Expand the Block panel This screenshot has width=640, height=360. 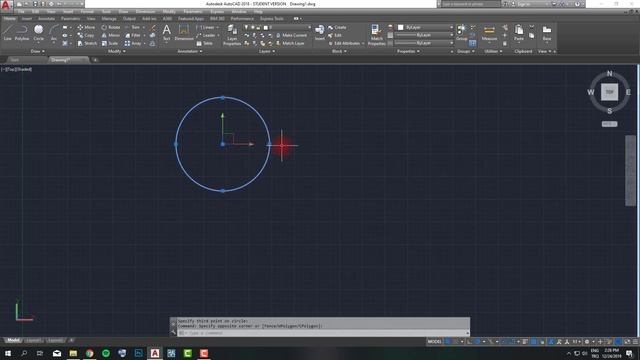[x=339, y=51]
